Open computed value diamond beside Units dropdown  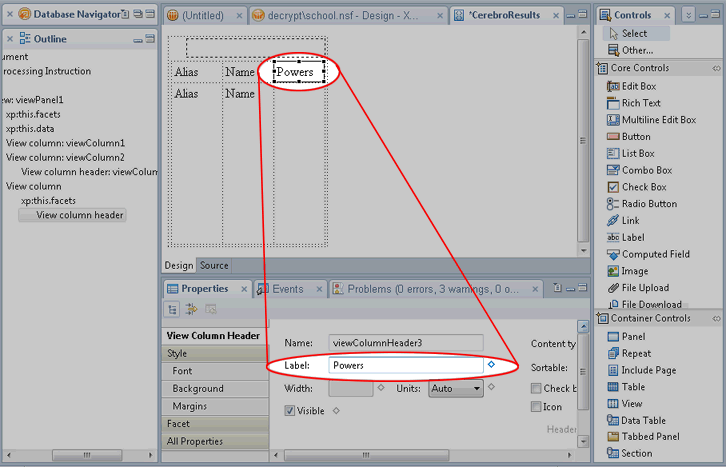491,386
